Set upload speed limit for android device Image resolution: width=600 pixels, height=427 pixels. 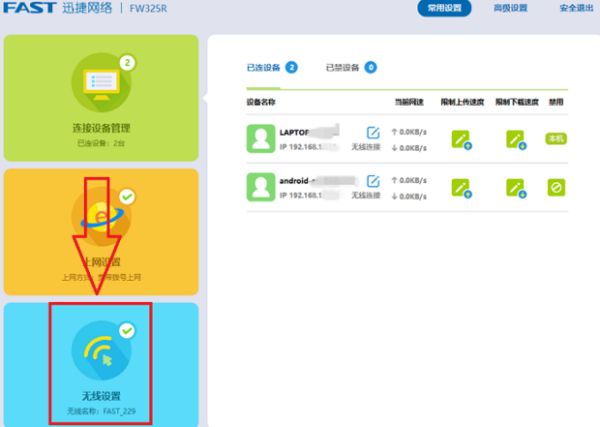tap(460, 187)
